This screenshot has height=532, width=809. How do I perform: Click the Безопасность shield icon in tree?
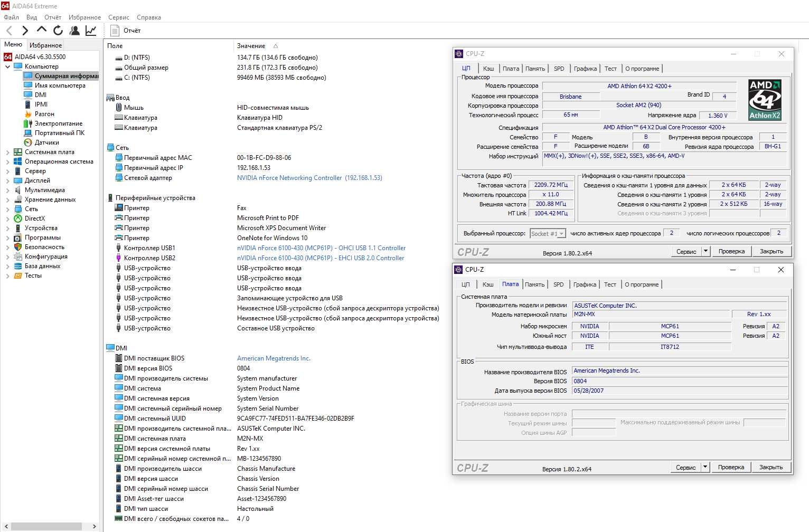click(x=18, y=247)
